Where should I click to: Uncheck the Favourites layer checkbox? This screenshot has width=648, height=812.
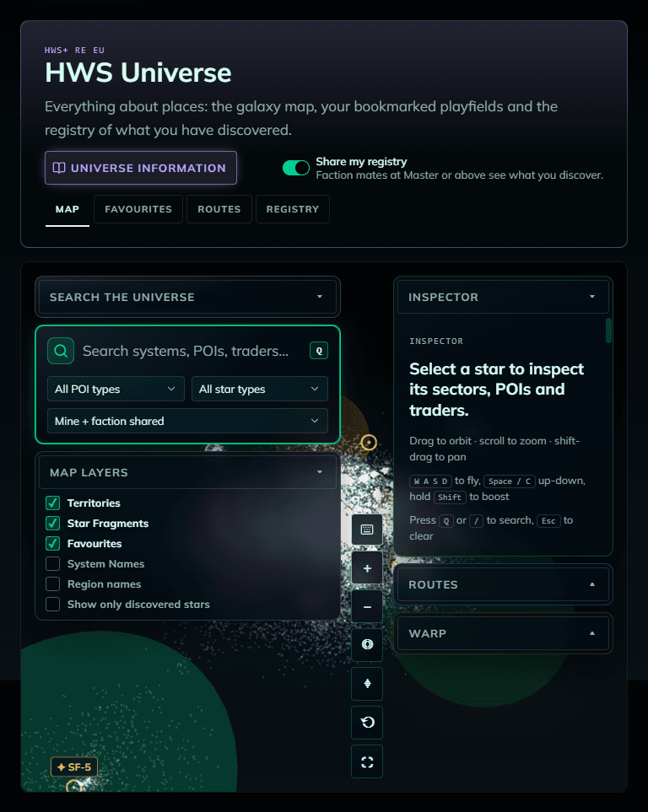pyautogui.click(x=52, y=543)
